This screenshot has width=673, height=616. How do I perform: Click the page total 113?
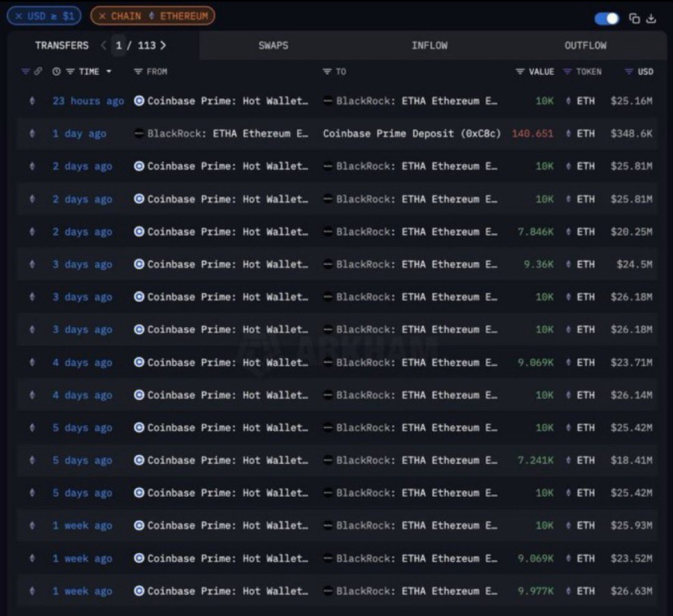pos(147,46)
